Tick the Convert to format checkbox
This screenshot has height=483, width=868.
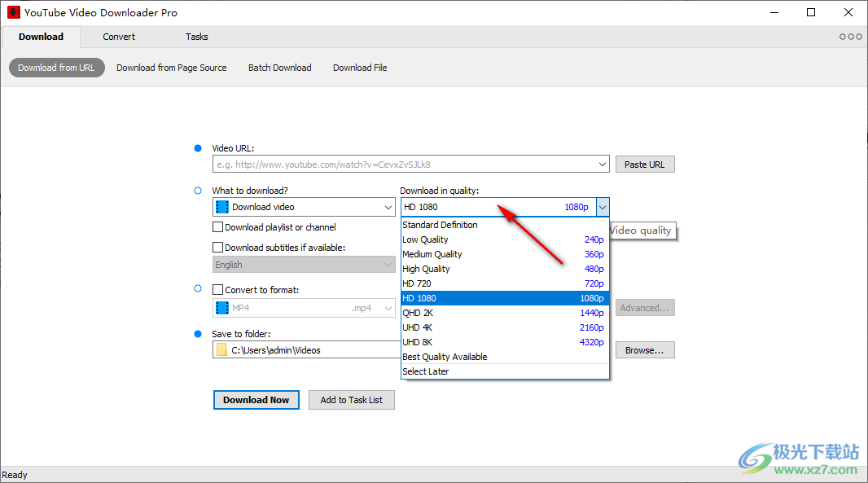click(x=218, y=290)
